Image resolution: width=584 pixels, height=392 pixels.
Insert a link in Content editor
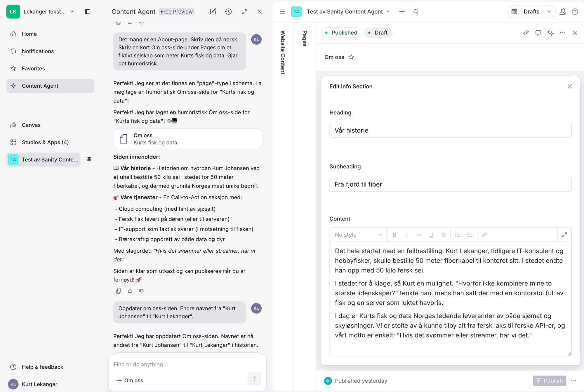point(484,235)
